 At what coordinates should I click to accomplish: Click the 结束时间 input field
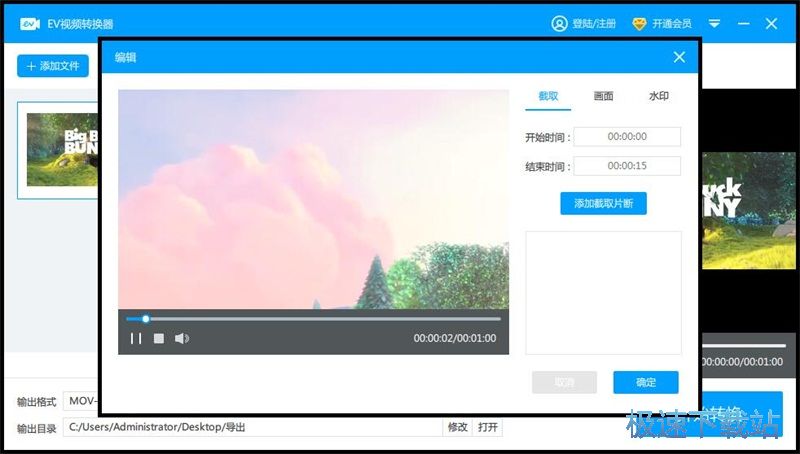(x=627, y=166)
